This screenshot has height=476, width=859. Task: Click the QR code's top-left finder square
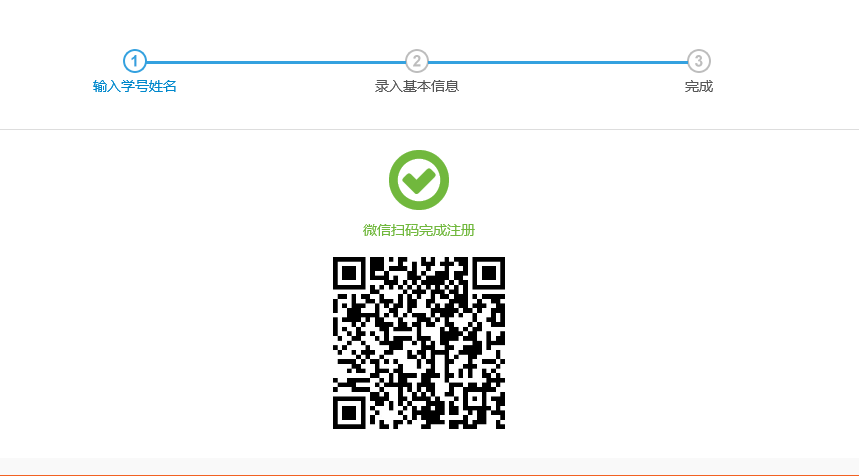pos(349,273)
